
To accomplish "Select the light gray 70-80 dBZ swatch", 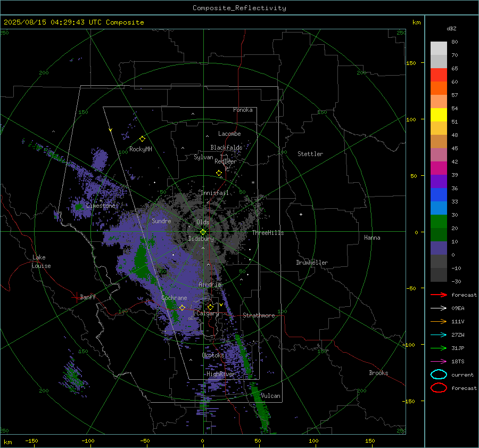I will tap(439, 48).
